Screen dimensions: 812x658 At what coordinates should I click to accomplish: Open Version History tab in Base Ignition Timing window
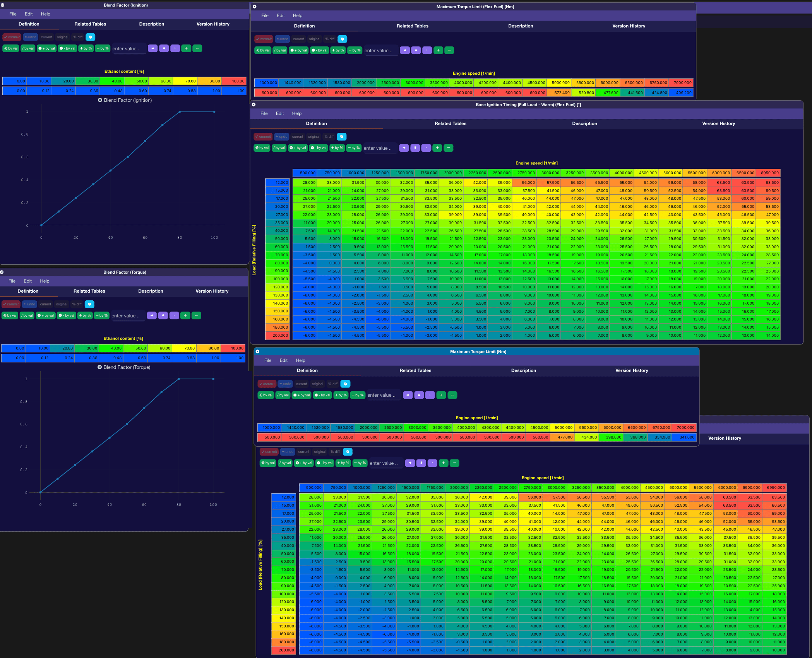[718, 123]
